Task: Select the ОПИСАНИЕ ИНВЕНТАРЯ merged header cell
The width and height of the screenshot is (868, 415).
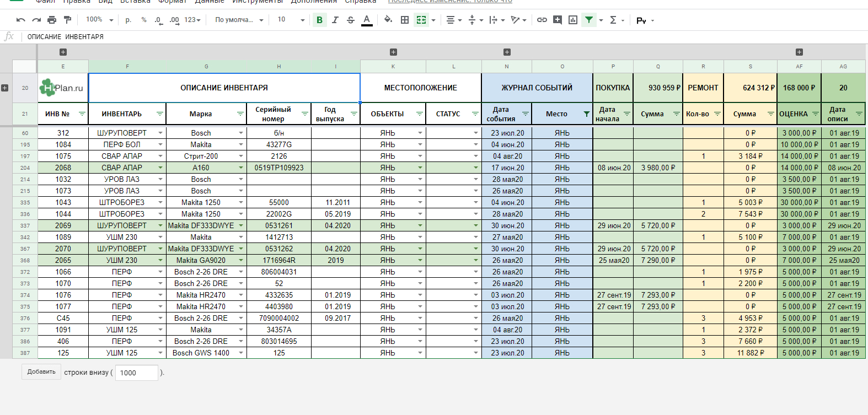Action: click(x=224, y=88)
